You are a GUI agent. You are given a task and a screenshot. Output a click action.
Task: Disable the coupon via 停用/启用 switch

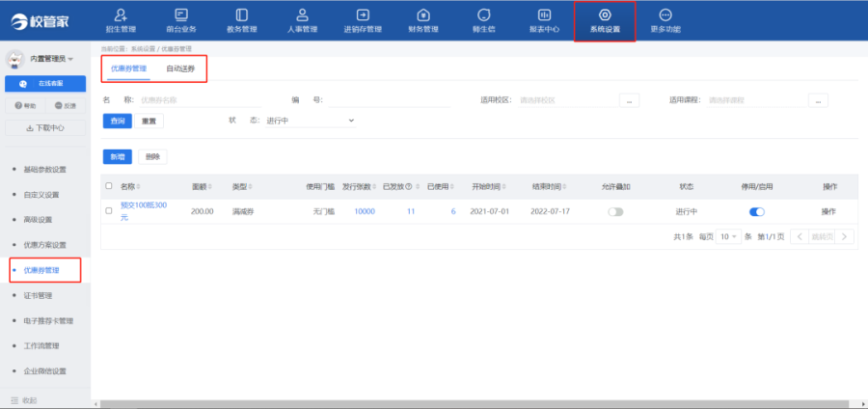(756, 211)
